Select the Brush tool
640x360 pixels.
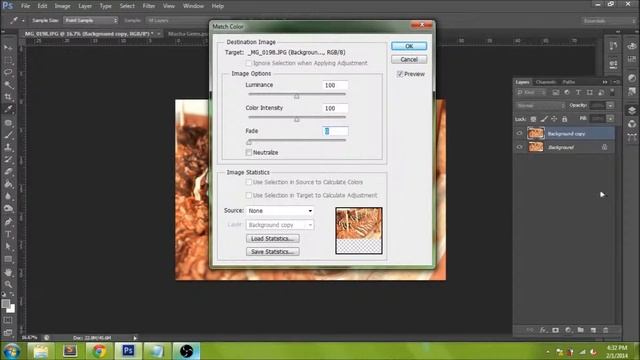pos(8,135)
